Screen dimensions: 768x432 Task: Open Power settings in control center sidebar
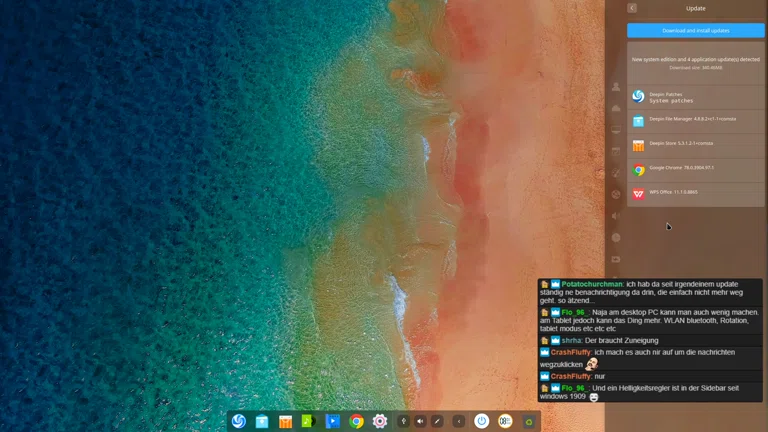tap(616, 259)
